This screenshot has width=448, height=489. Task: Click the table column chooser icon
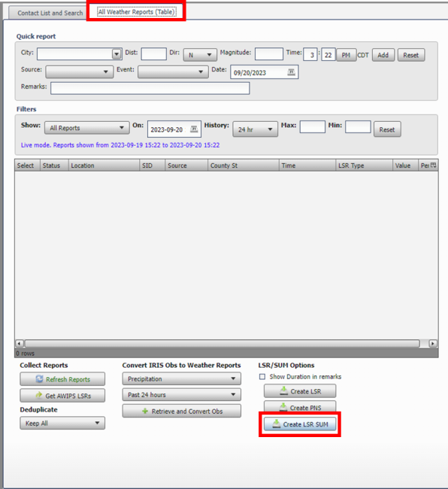coord(434,166)
